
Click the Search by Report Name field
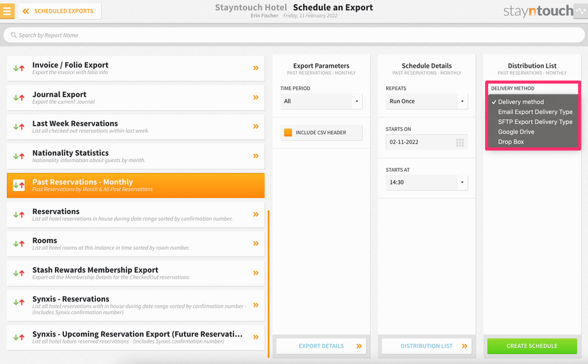[294, 35]
